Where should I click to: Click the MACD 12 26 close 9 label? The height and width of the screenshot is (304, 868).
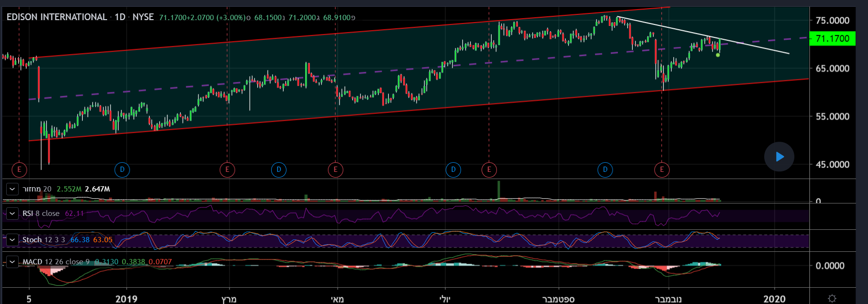(x=56, y=262)
